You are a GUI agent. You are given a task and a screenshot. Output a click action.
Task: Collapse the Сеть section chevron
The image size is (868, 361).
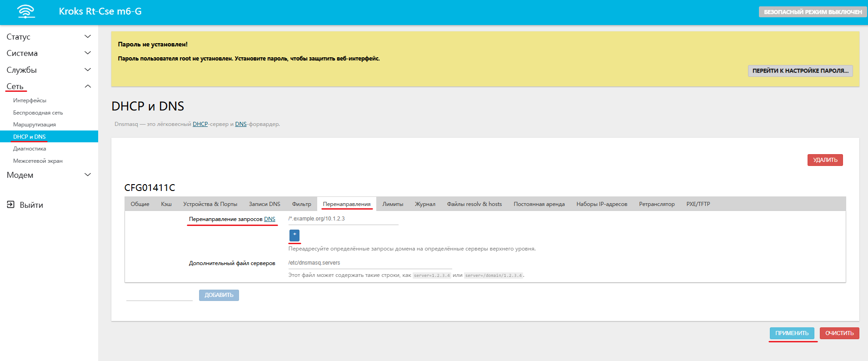coord(88,86)
